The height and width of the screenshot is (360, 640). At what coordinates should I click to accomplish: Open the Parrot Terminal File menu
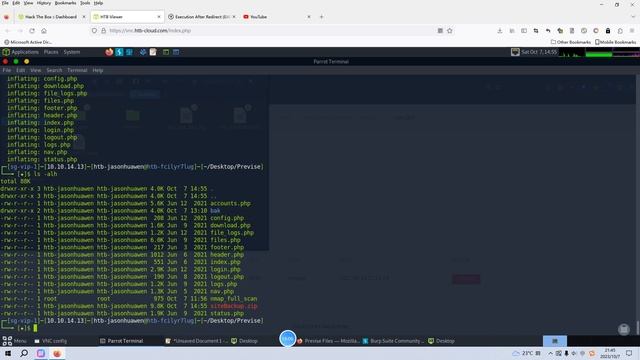pos(7,70)
